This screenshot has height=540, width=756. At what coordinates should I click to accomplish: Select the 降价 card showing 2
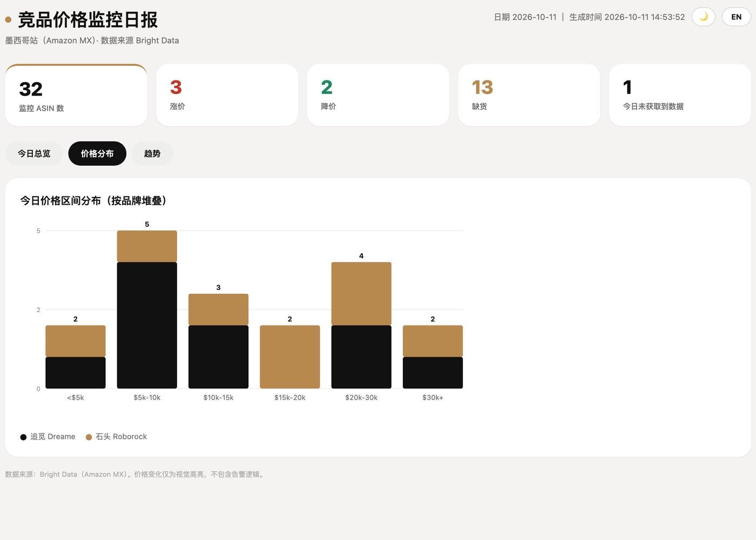click(x=378, y=95)
